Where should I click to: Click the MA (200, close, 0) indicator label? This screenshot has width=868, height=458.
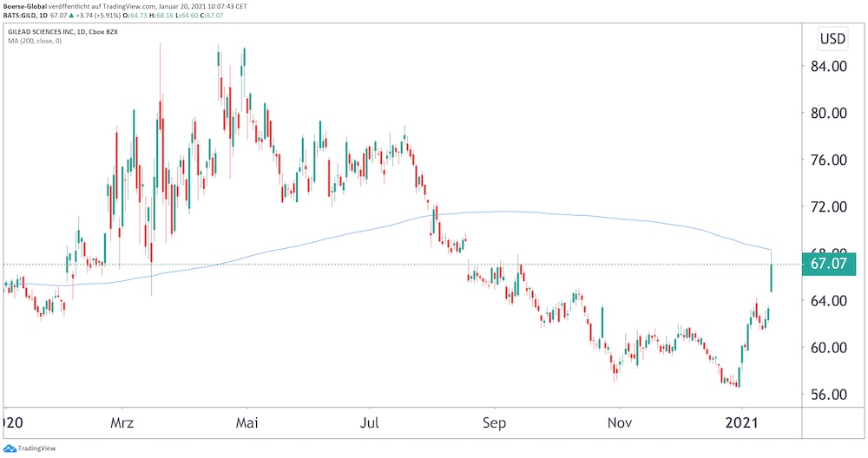[x=35, y=41]
